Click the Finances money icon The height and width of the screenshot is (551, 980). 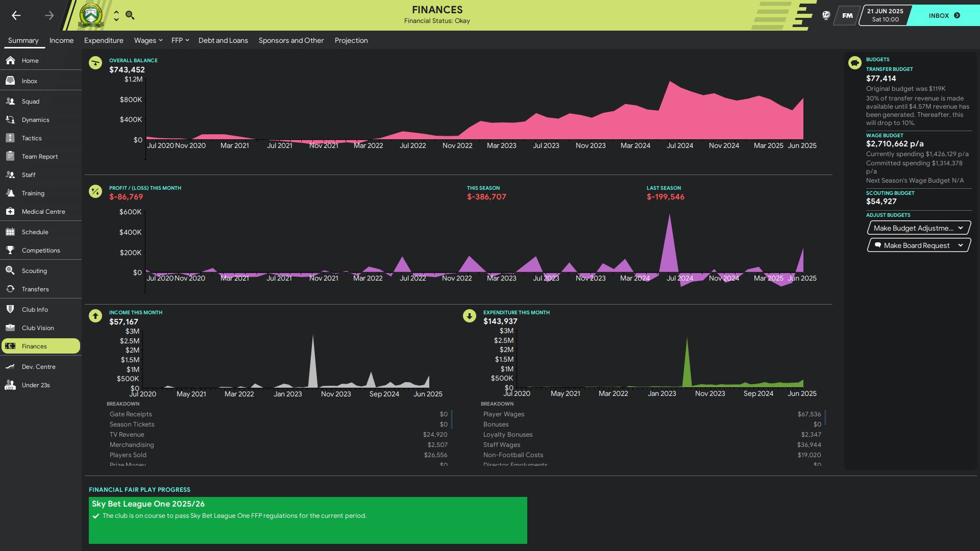coord(10,346)
